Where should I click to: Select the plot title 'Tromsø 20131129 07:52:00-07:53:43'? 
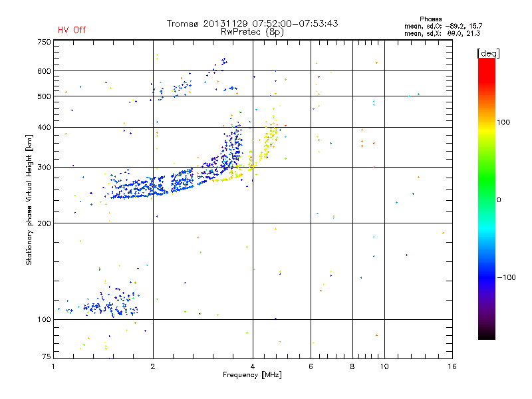point(252,23)
